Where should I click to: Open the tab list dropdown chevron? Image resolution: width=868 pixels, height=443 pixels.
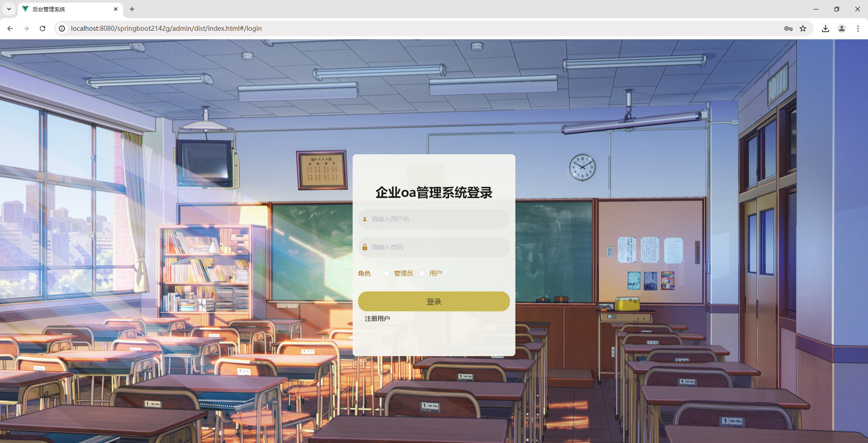click(x=9, y=9)
